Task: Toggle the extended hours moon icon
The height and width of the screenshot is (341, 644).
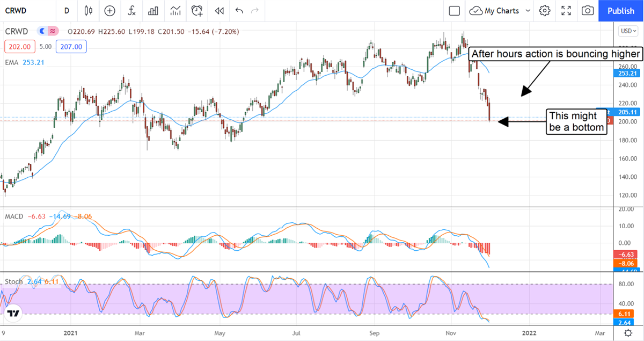Action: click(x=42, y=32)
